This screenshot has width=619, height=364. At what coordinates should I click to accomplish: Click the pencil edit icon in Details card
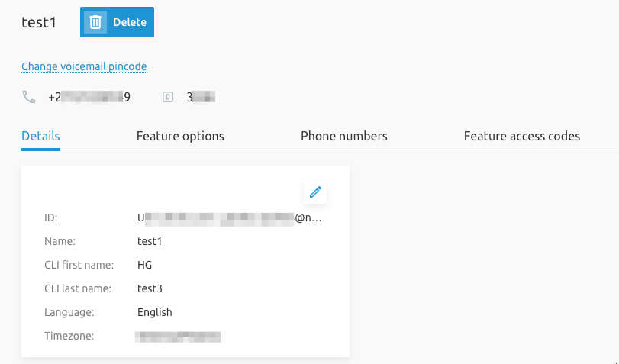point(315,193)
